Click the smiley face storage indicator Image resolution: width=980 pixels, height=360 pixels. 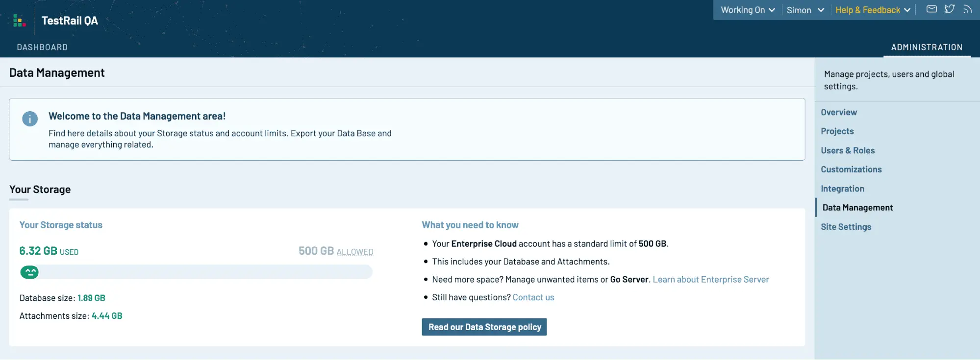point(29,272)
